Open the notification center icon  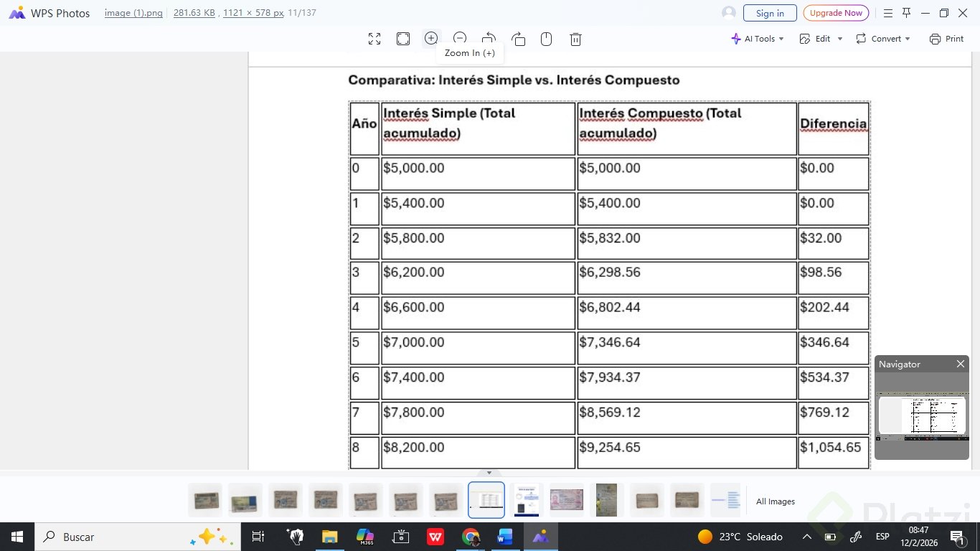[957, 537]
